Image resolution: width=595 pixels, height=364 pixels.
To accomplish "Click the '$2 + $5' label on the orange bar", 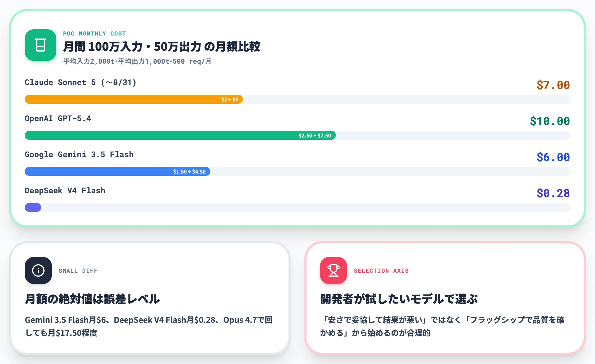I will (x=230, y=99).
